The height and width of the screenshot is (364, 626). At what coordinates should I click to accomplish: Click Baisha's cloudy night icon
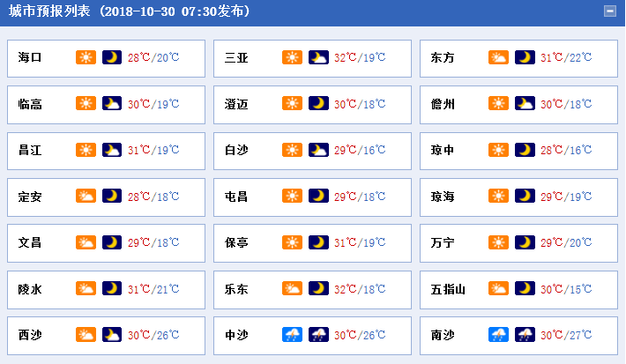318,150
